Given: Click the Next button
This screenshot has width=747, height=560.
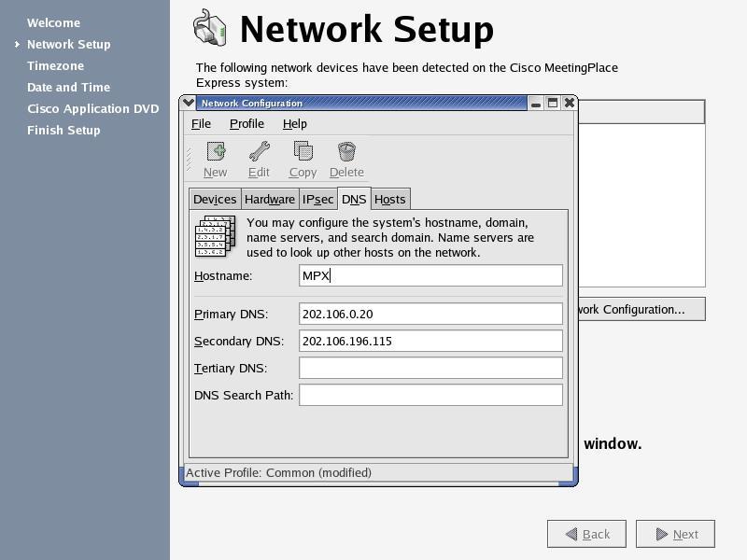Looking at the screenshot, I should [x=675, y=534].
